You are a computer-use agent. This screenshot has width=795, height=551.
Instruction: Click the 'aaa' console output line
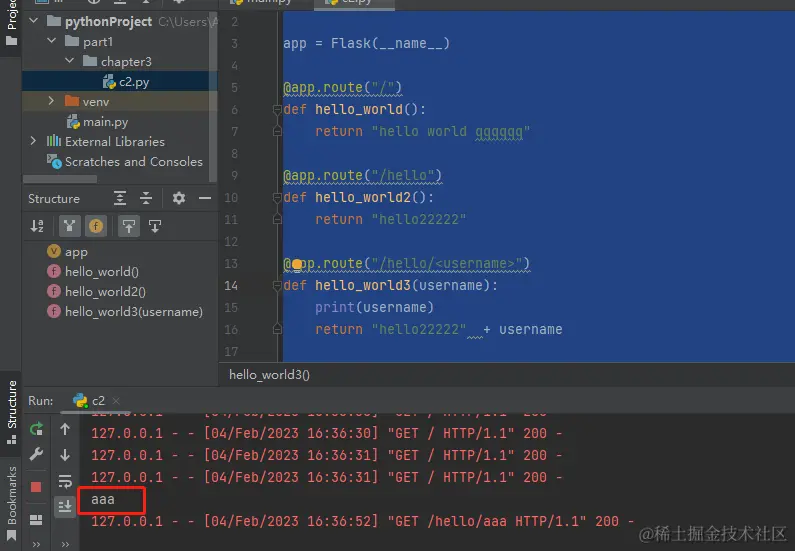click(103, 500)
